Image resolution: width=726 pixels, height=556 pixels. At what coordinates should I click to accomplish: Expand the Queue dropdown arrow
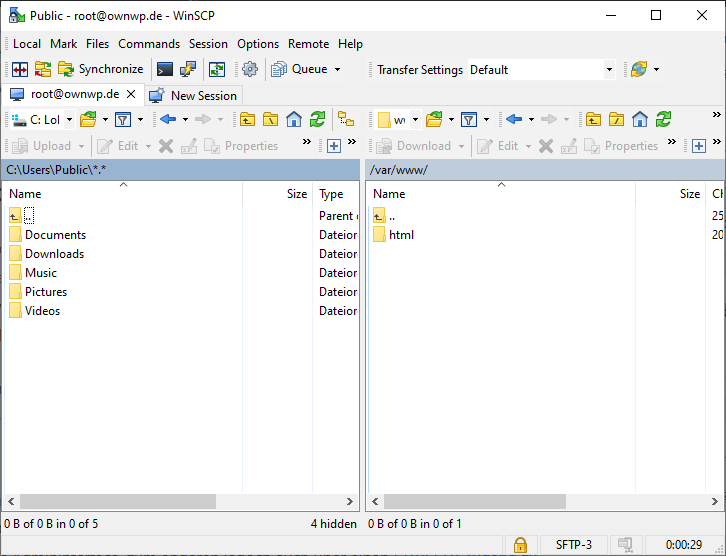338,69
